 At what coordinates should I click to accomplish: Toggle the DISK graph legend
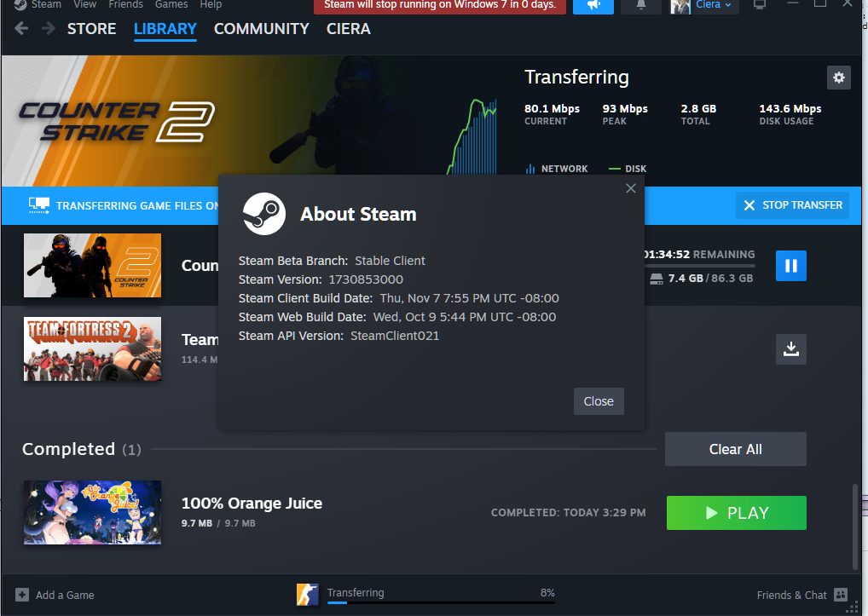pyautogui.click(x=627, y=168)
